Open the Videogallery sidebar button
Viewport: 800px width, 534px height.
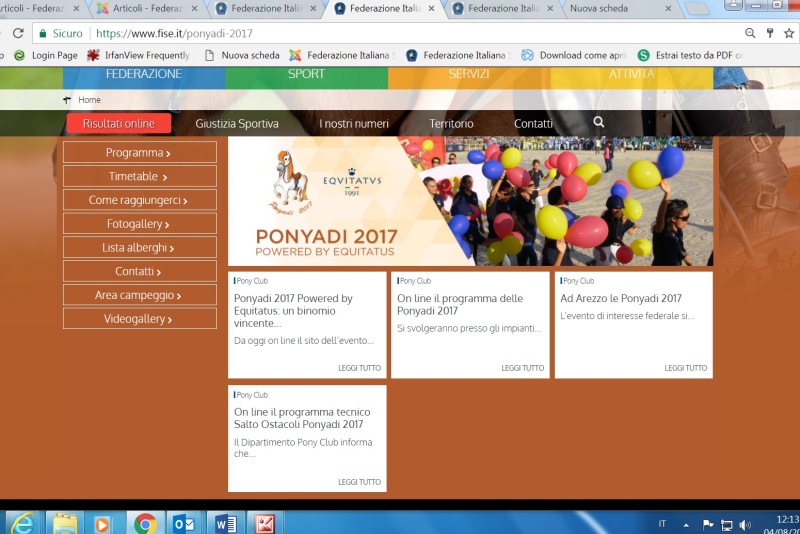[140, 319]
